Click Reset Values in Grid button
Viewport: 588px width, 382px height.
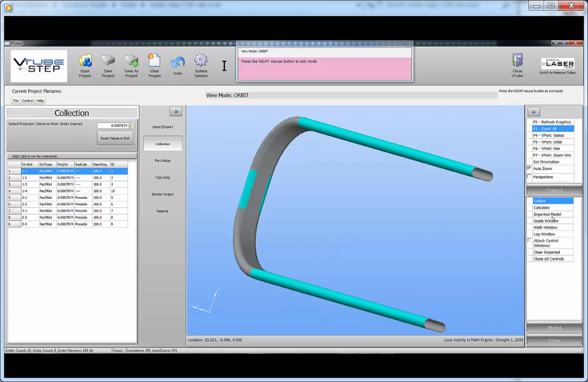point(115,138)
